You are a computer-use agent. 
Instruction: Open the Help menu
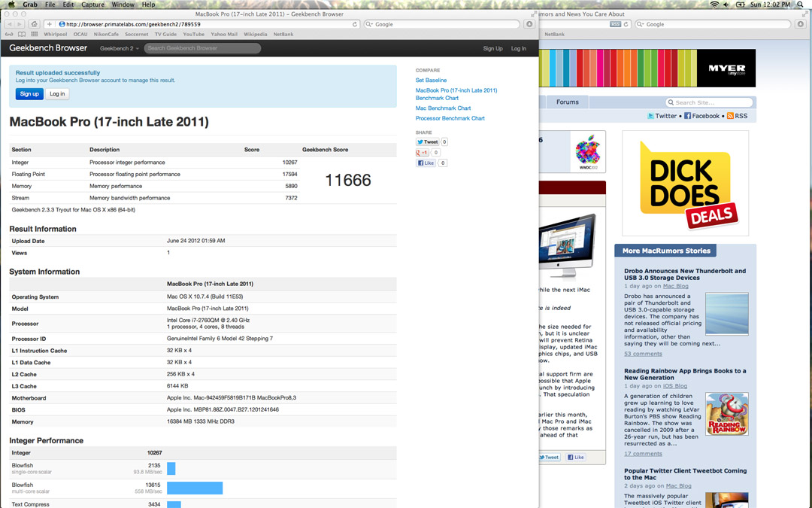tap(149, 5)
